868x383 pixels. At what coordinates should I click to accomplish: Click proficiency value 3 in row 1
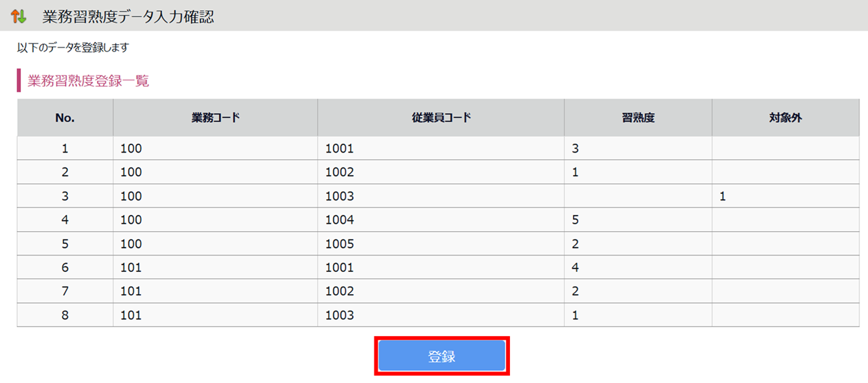[575, 148]
